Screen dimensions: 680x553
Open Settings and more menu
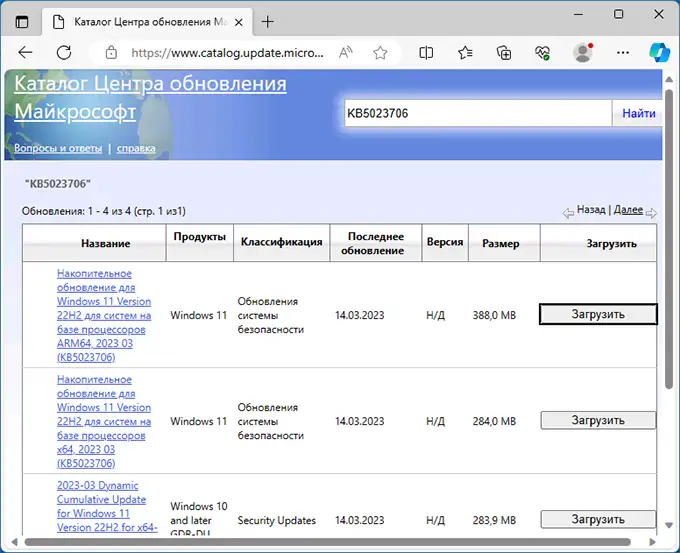[623, 53]
